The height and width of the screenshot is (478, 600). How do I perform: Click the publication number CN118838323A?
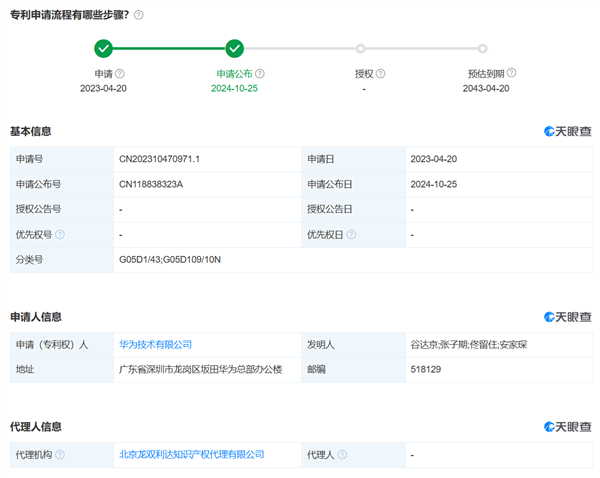(x=151, y=185)
